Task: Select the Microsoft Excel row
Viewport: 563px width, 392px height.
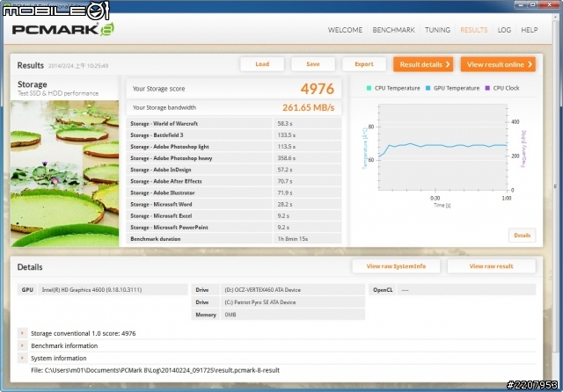Action: [x=234, y=215]
